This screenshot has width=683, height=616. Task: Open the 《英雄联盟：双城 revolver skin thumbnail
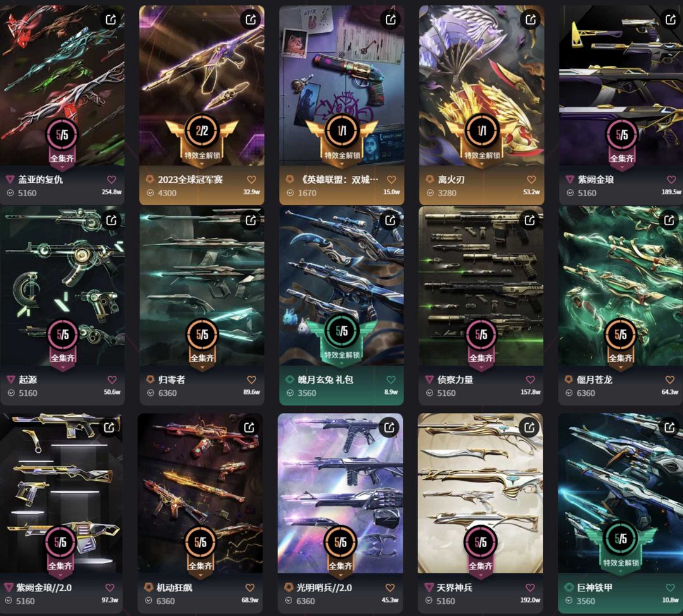coord(341,85)
